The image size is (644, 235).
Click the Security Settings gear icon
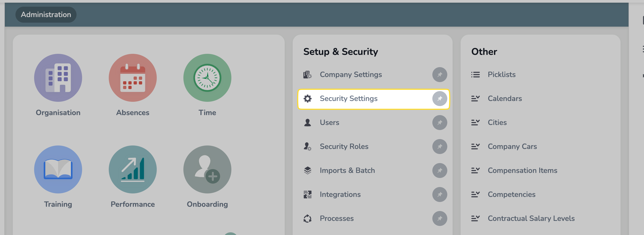click(308, 99)
